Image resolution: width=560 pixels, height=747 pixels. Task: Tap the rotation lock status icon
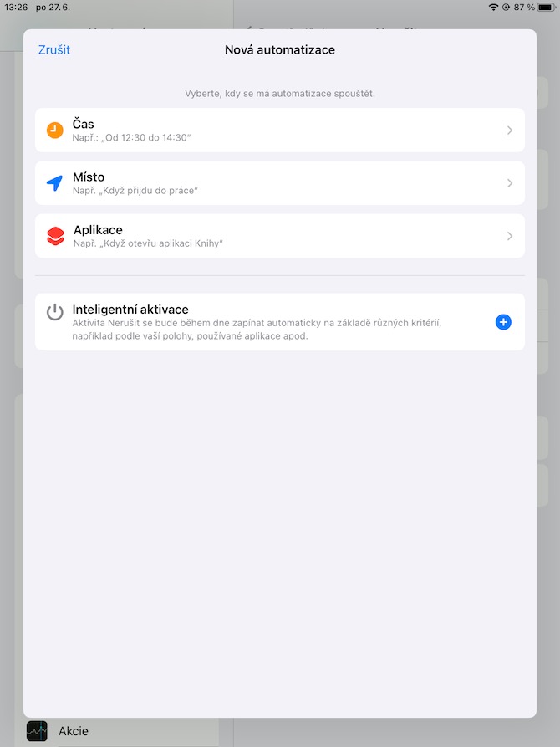click(x=506, y=8)
